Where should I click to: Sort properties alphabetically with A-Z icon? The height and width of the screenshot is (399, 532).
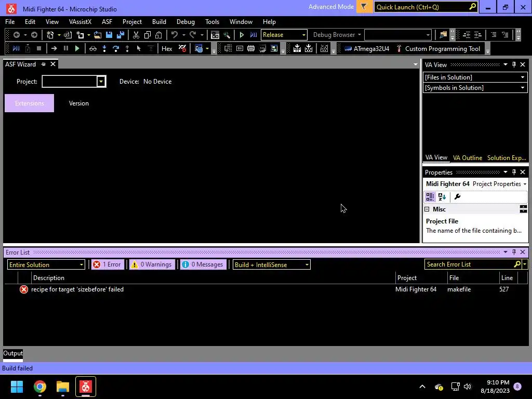click(442, 197)
